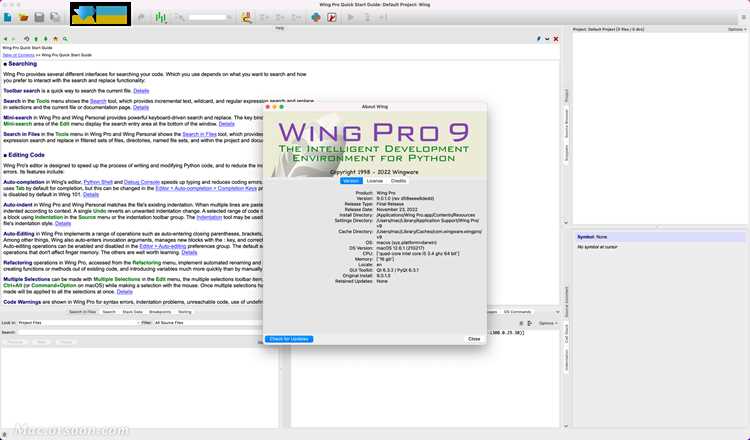Switch to Credits tab in About Wing
The image size is (750, 440).
(x=398, y=181)
